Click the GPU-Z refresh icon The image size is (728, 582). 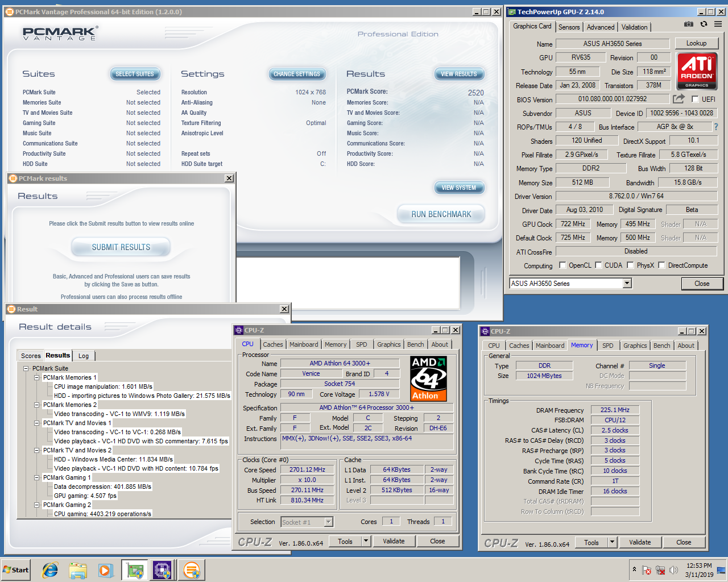pyautogui.click(x=704, y=24)
